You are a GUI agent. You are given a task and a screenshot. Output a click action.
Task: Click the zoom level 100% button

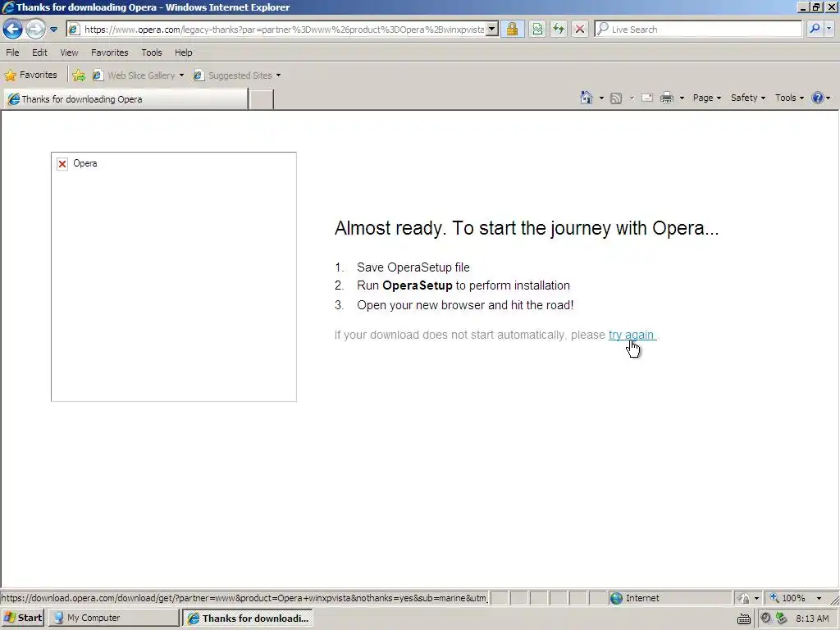click(787, 598)
